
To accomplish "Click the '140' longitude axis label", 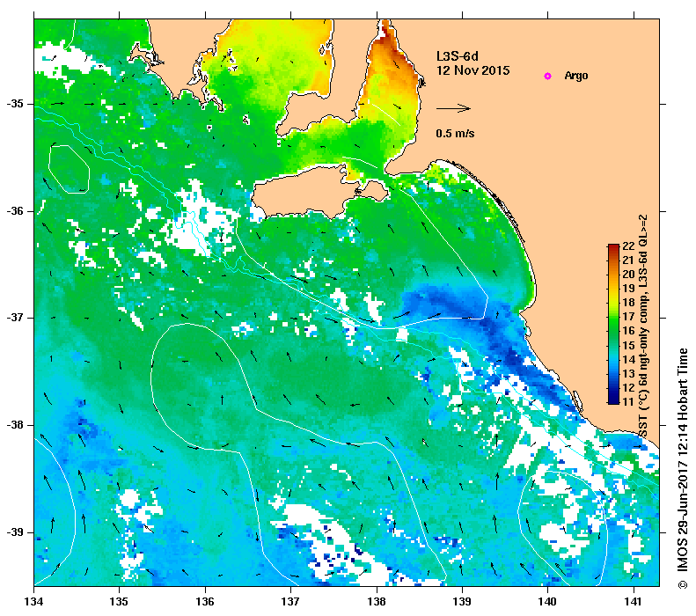I will [547, 602].
